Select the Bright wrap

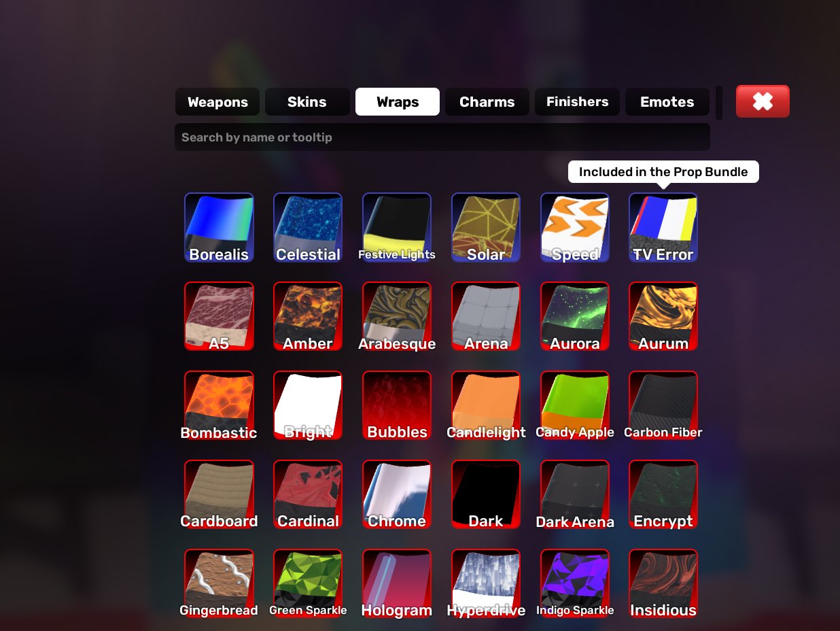[308, 406]
